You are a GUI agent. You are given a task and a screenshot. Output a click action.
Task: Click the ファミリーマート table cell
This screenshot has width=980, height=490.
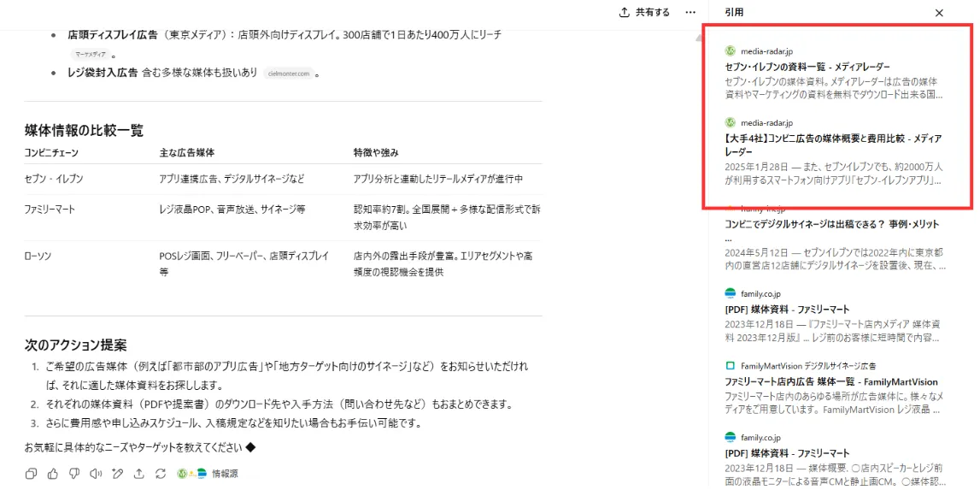point(50,209)
